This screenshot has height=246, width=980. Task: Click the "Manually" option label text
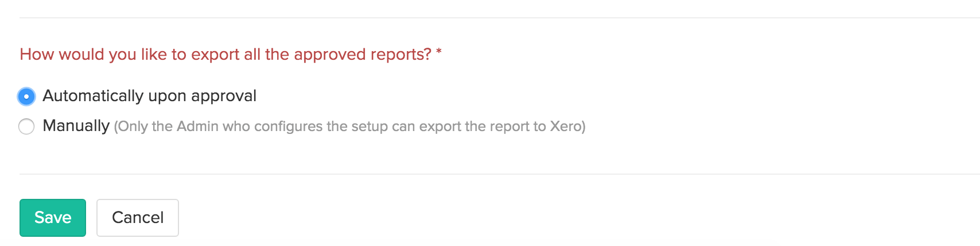tap(76, 126)
